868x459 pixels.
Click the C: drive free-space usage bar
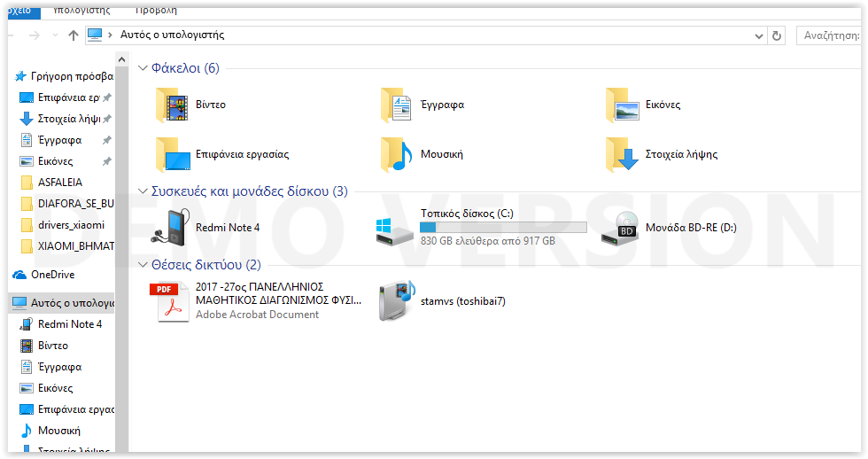point(503,228)
